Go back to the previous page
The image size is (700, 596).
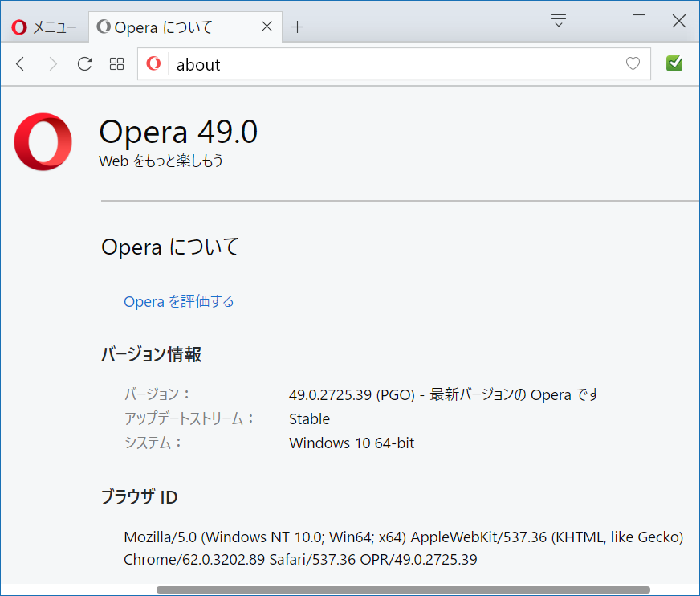[x=20, y=64]
